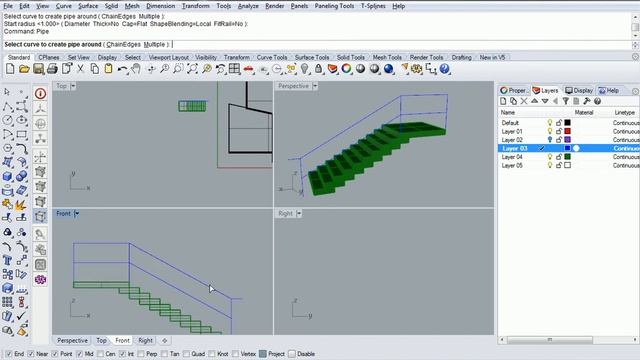Viewport: 640px width, 360px height.
Task: Click the new layer icon in Layers panel
Action: click(x=503, y=101)
